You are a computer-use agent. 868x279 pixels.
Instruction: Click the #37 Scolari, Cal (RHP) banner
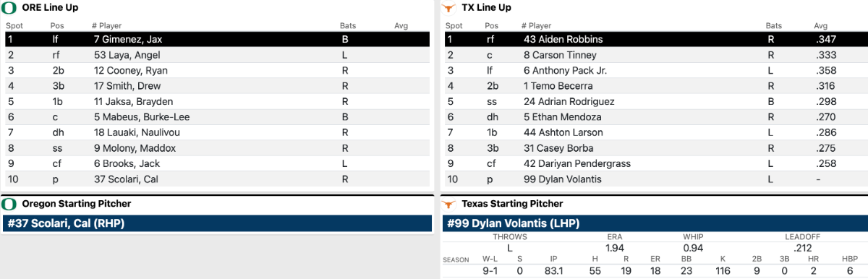point(217,223)
